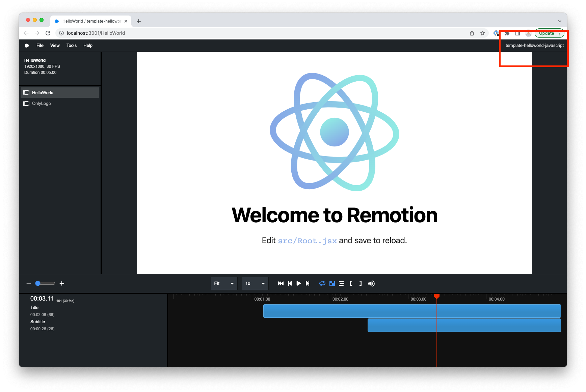Set the out point bracket icon
Image resolution: width=586 pixels, height=392 pixels.
click(x=360, y=283)
